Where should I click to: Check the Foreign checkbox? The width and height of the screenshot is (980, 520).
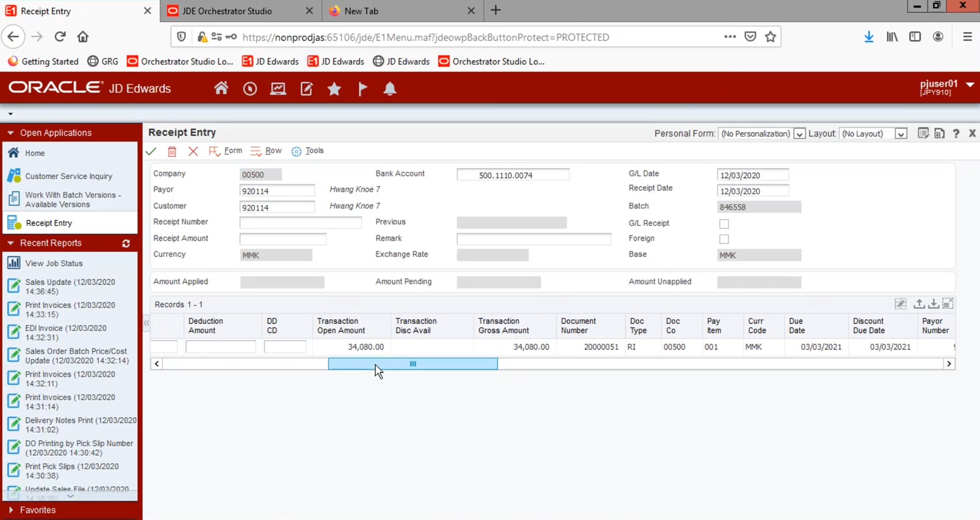coord(724,239)
